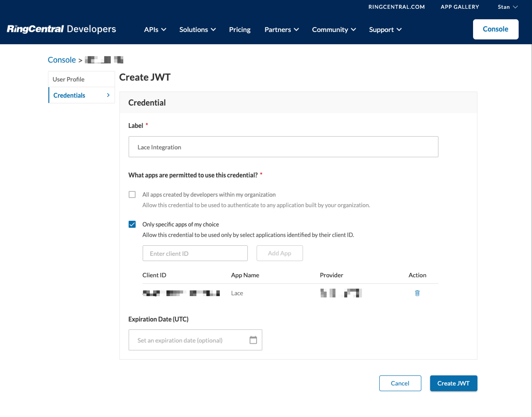Viewport: 532px width, 417px height.
Task: Select the 'Lace' app name cell
Action: pos(237,293)
